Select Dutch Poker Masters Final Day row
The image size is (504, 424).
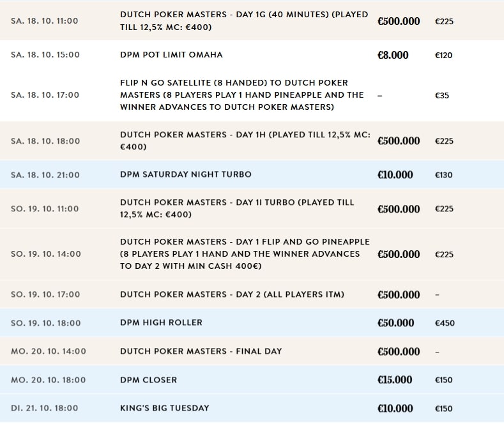[201, 351]
